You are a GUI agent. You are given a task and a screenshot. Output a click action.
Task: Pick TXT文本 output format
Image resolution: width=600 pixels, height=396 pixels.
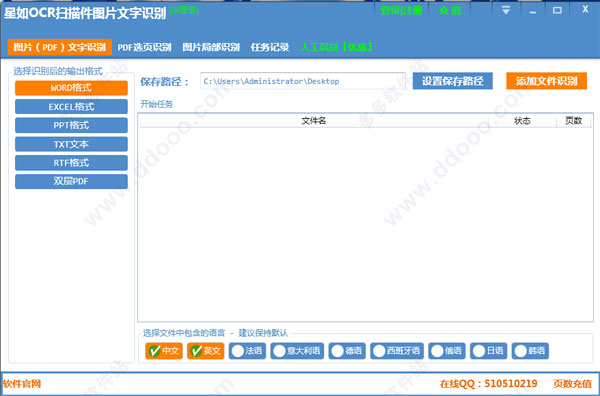pos(71,144)
